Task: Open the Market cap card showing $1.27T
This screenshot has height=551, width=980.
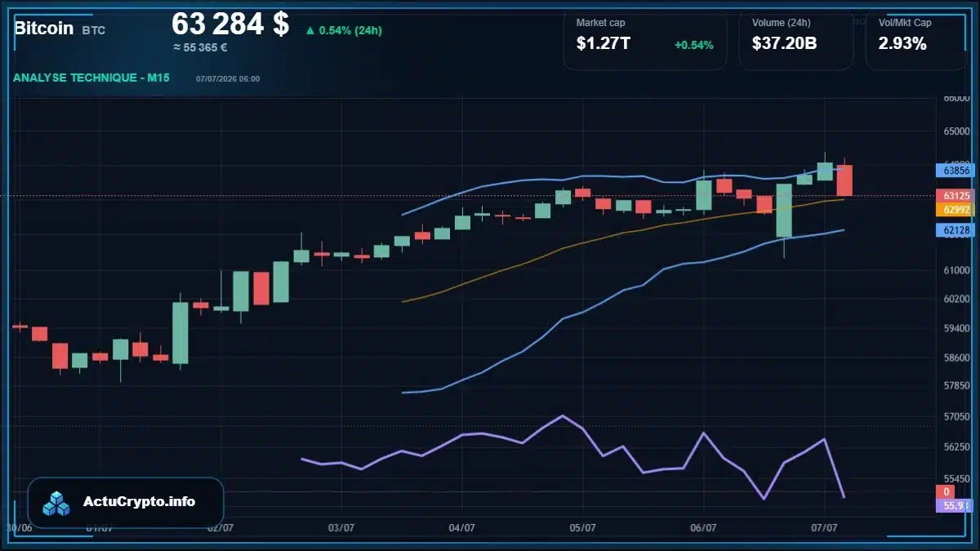Action: pos(645,39)
